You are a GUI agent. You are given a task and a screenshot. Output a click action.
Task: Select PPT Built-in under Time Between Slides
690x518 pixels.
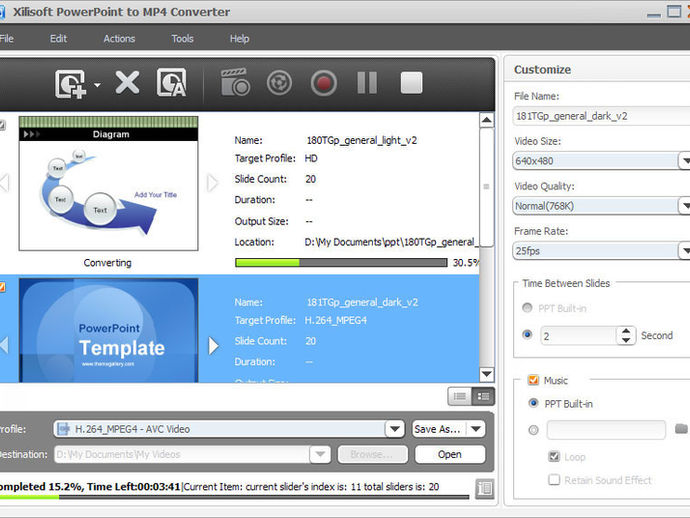point(527,308)
